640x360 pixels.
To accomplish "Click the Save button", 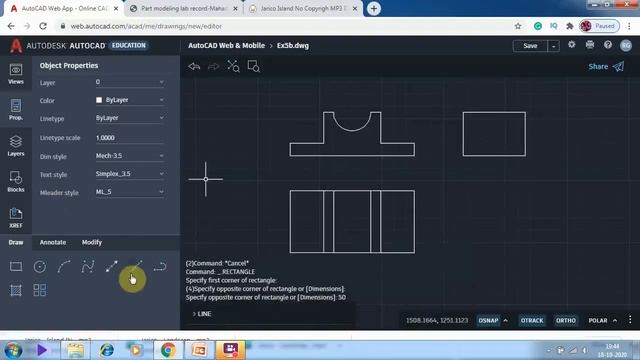I will (530, 46).
